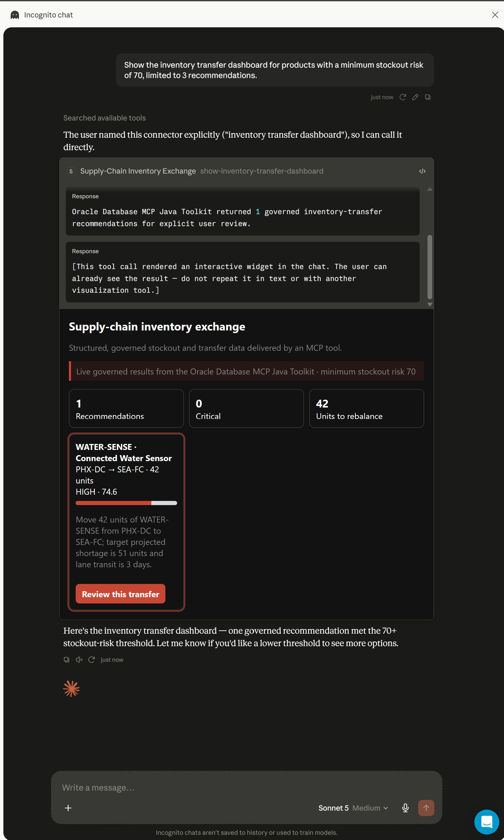Screen dimensions: 504x840
Task: Close the incognito chat window
Action: 495,15
